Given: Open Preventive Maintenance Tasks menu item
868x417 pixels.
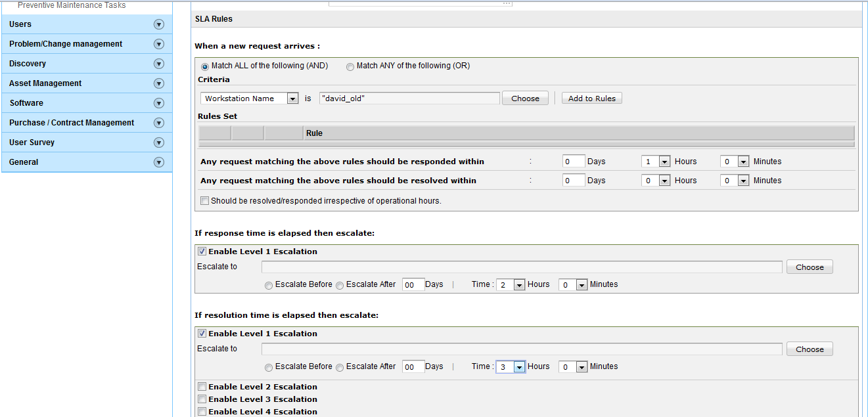Looking at the screenshot, I should [x=72, y=5].
